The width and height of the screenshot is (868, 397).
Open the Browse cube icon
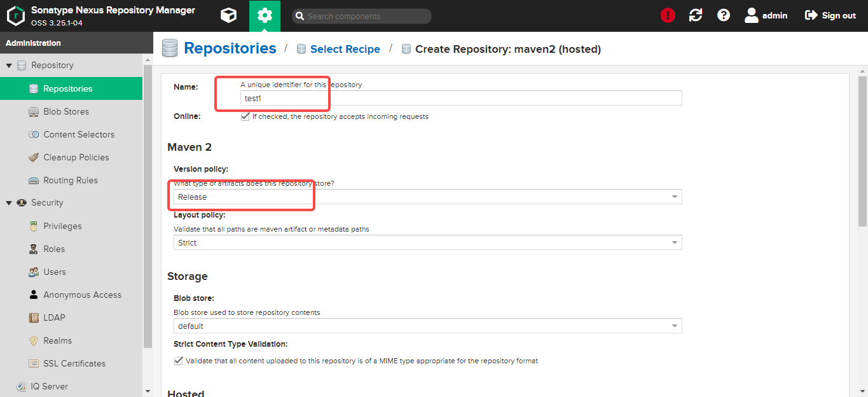pyautogui.click(x=228, y=16)
